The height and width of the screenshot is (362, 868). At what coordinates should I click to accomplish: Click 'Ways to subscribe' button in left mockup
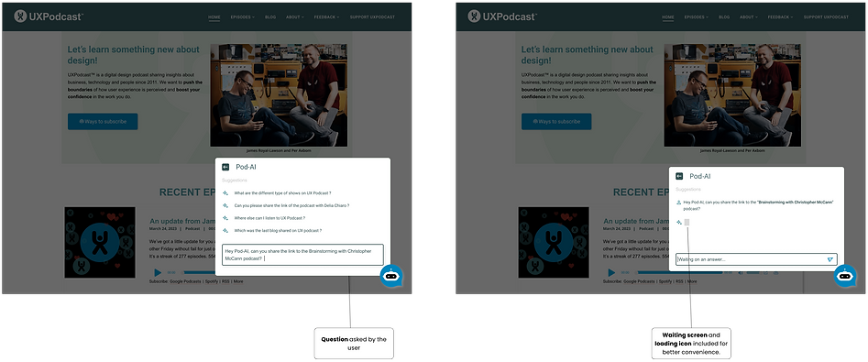(103, 121)
